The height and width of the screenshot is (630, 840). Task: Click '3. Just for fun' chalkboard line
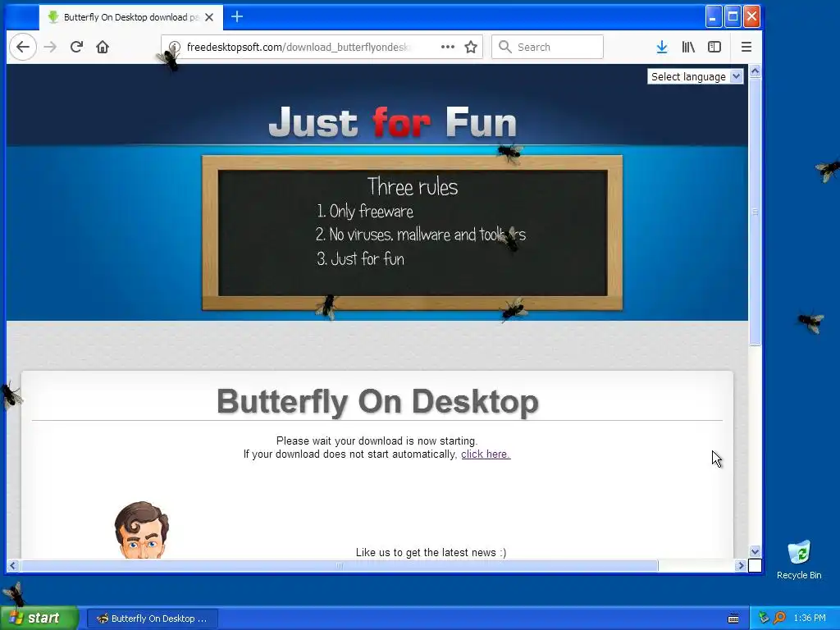tap(360, 258)
